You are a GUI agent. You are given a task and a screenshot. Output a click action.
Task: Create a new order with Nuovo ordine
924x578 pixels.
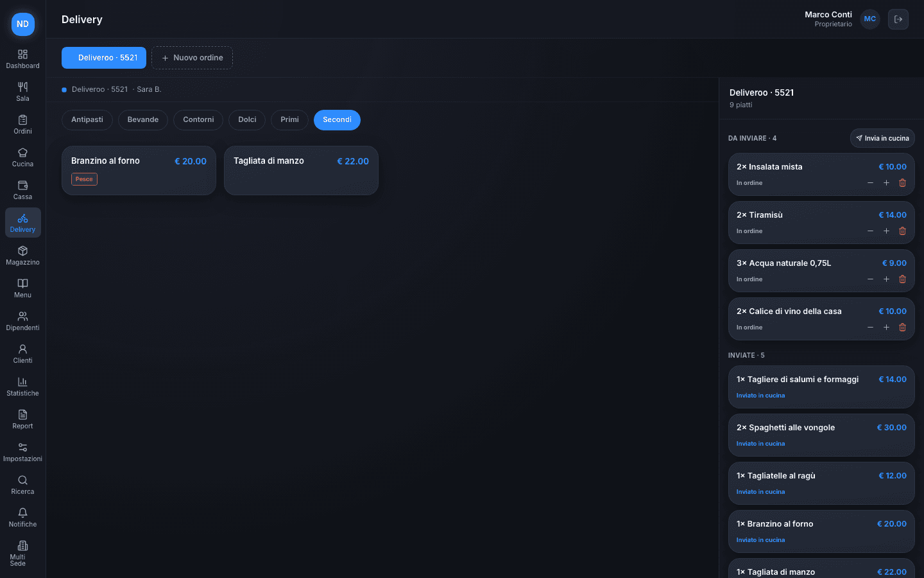pos(192,58)
